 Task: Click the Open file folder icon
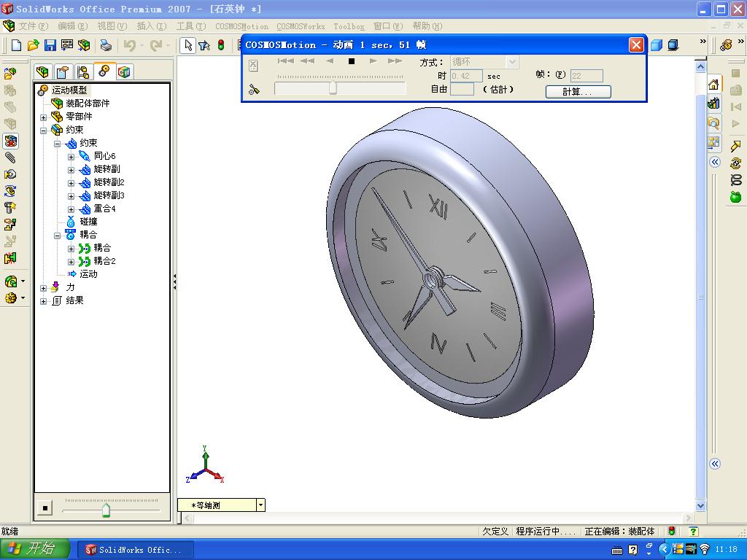coord(34,45)
